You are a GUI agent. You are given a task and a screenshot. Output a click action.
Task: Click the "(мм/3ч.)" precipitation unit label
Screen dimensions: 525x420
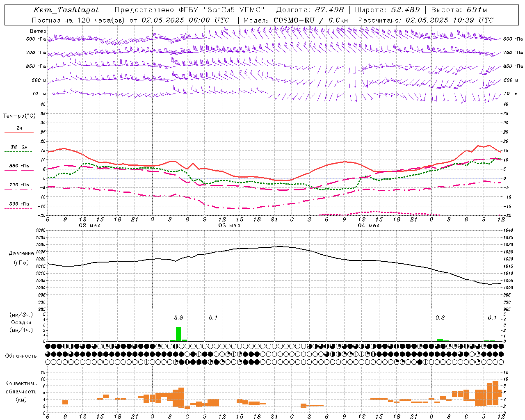(x=21, y=315)
